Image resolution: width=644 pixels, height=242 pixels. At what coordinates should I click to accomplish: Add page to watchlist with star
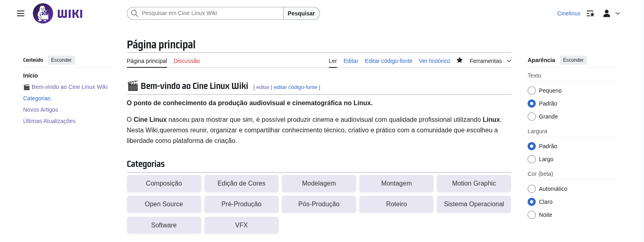click(x=459, y=60)
